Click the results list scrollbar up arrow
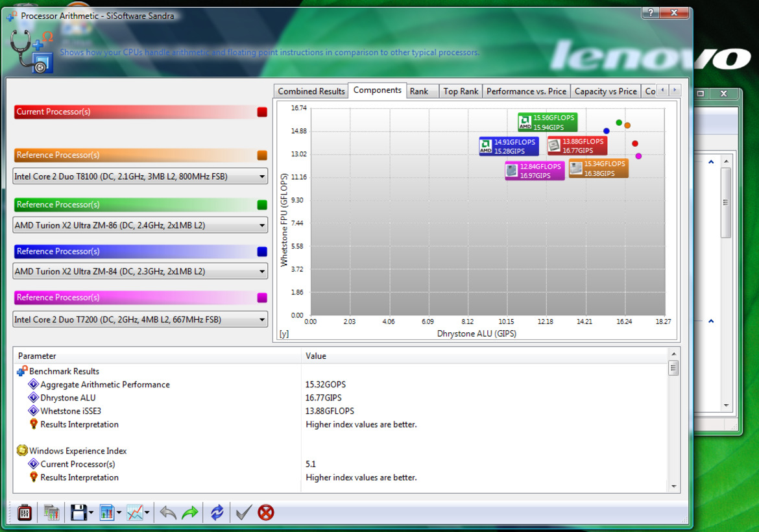759x532 pixels. [674, 354]
